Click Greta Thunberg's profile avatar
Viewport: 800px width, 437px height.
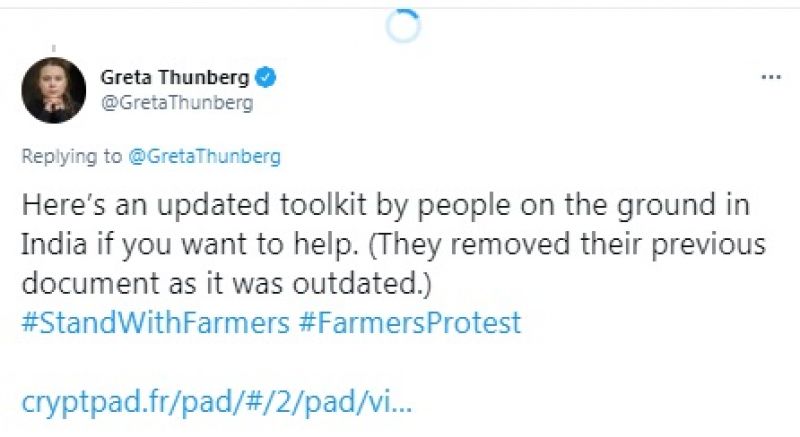(x=54, y=91)
